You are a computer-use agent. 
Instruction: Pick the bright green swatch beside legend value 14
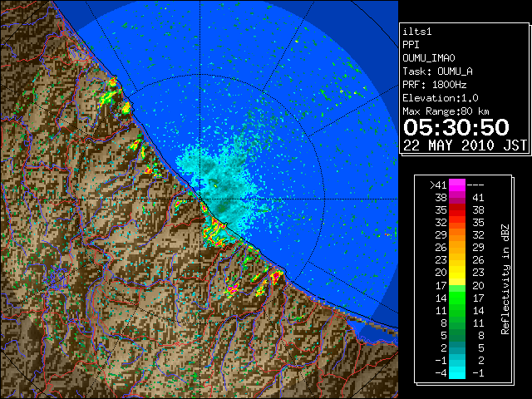coord(457,298)
